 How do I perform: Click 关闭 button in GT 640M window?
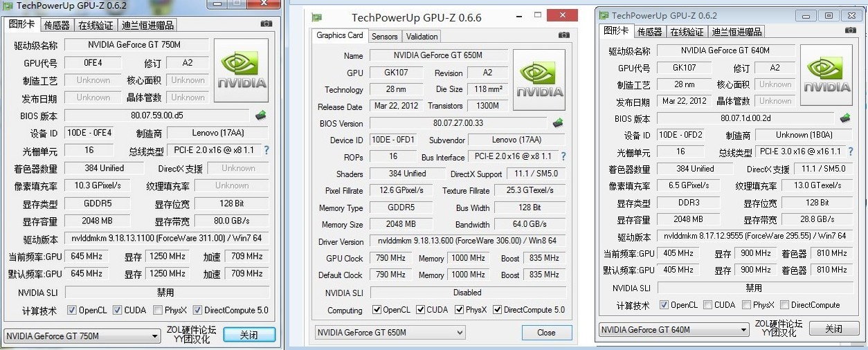(833, 329)
